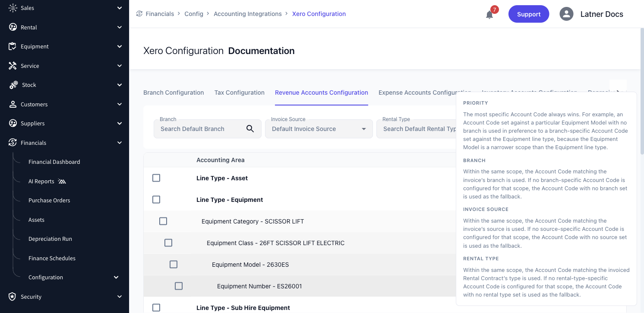Click the Stock sidebar icon
This screenshot has width=644, height=313.
click(13, 85)
